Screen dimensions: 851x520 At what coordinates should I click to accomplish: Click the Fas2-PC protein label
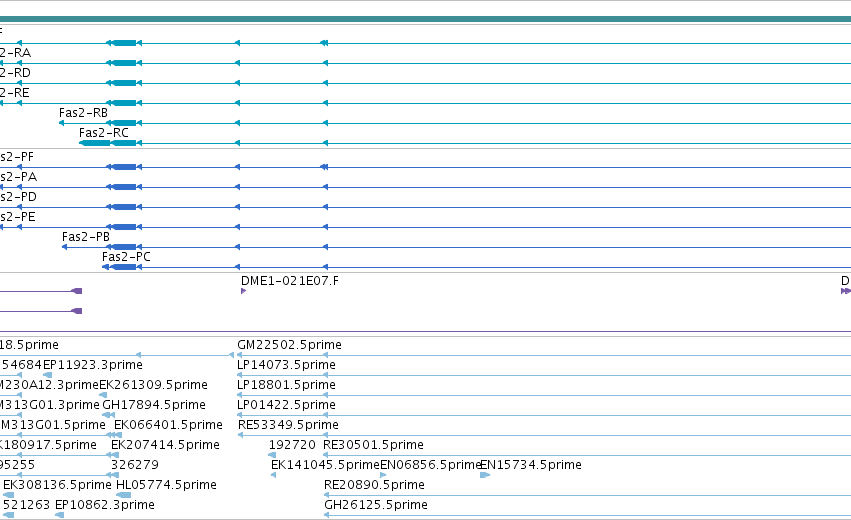pyautogui.click(x=126, y=257)
